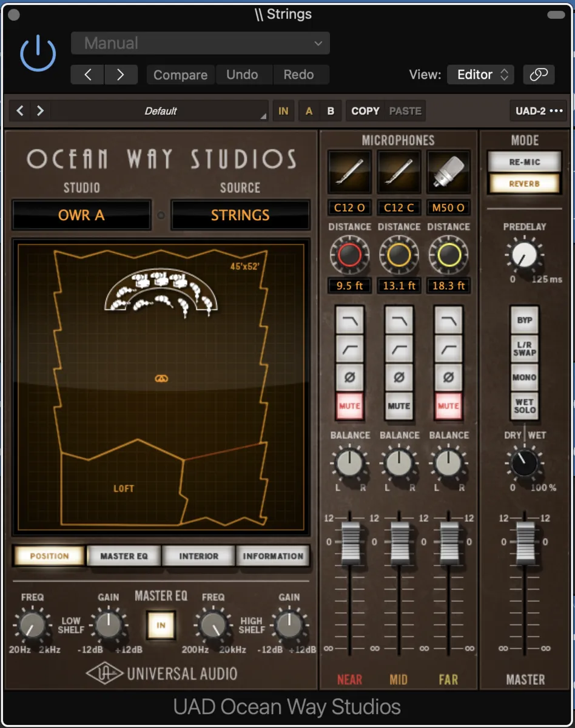
Task: Switch the mode to RE-MIC
Action: click(524, 162)
